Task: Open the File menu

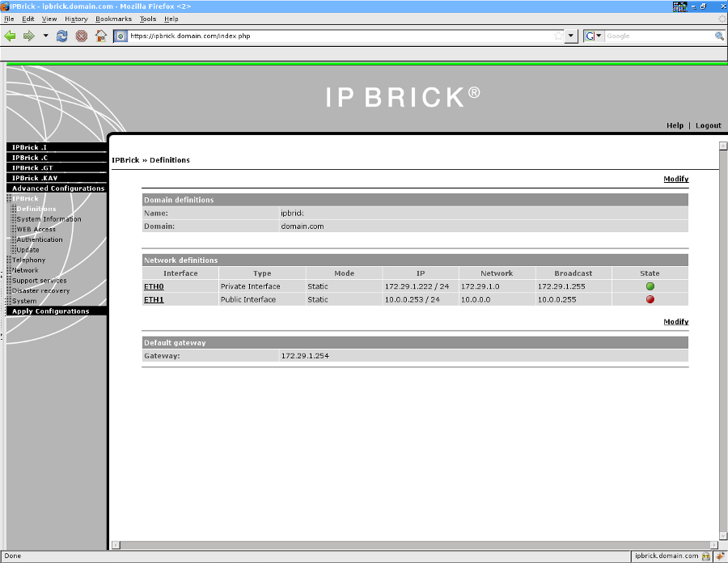Action: pyautogui.click(x=9, y=19)
